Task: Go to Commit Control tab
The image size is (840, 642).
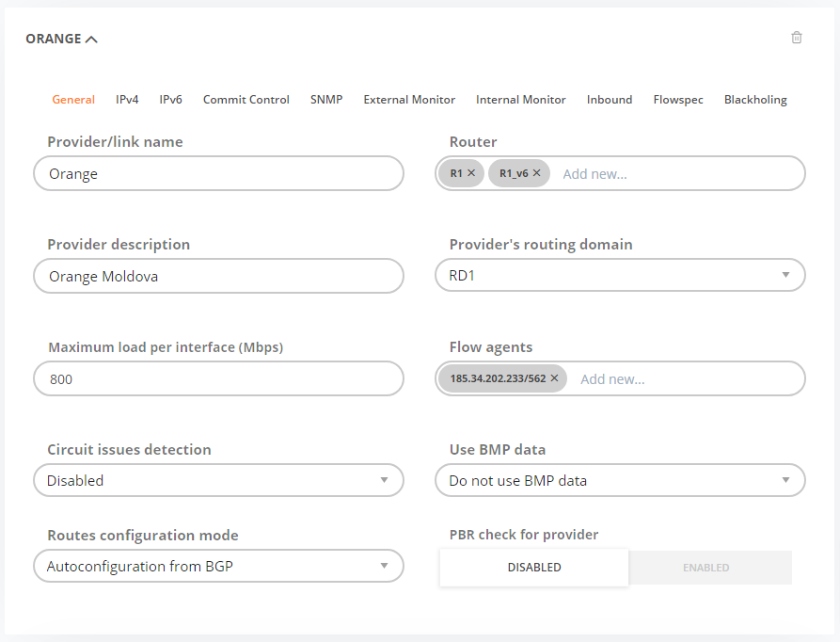Action: coord(246,100)
